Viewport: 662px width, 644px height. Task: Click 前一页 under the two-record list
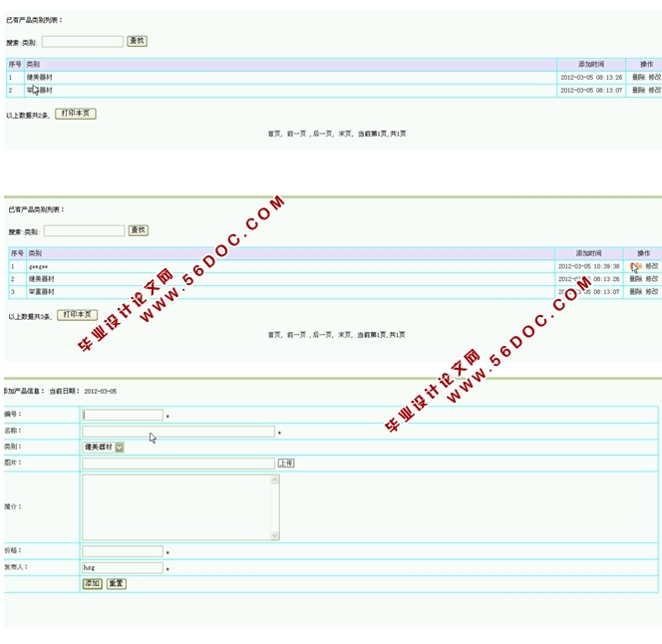pos(296,134)
